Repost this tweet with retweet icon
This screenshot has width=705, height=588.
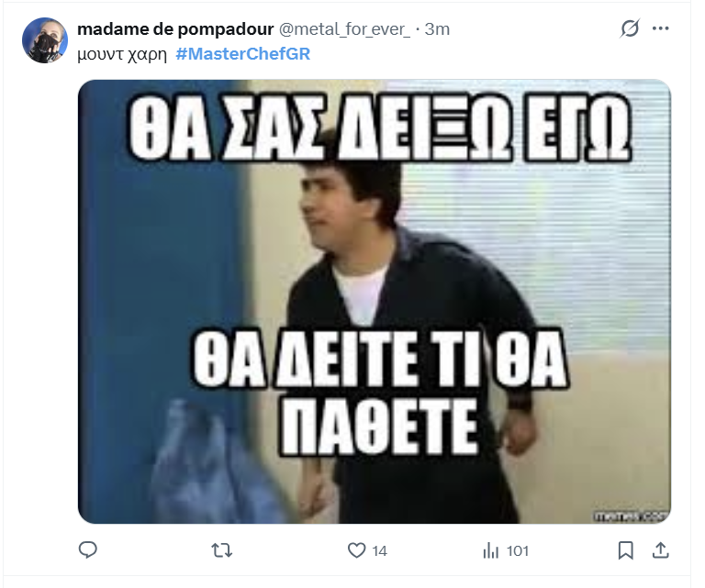[221, 550]
